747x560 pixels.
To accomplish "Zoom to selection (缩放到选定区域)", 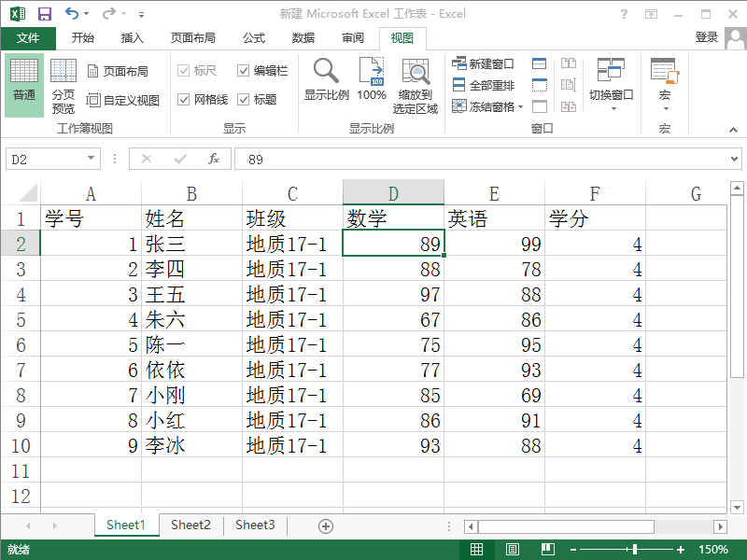I will pos(415,87).
